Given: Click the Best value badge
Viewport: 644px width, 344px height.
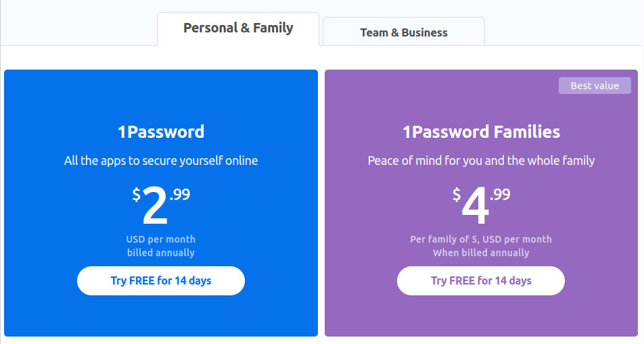Looking at the screenshot, I should [x=595, y=85].
